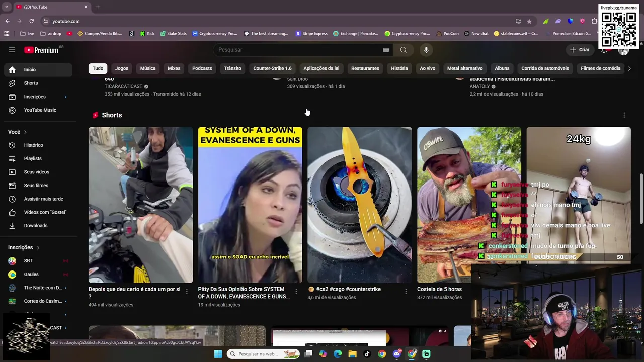Select the Música filter chip
Screen dimensions: 644x362
point(148,68)
